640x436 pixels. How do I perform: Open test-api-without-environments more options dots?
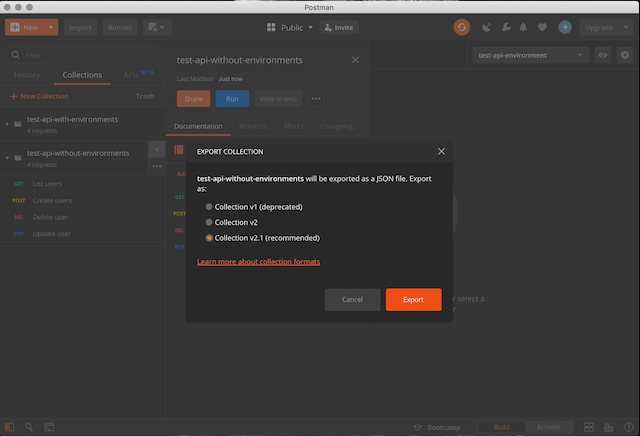157,166
